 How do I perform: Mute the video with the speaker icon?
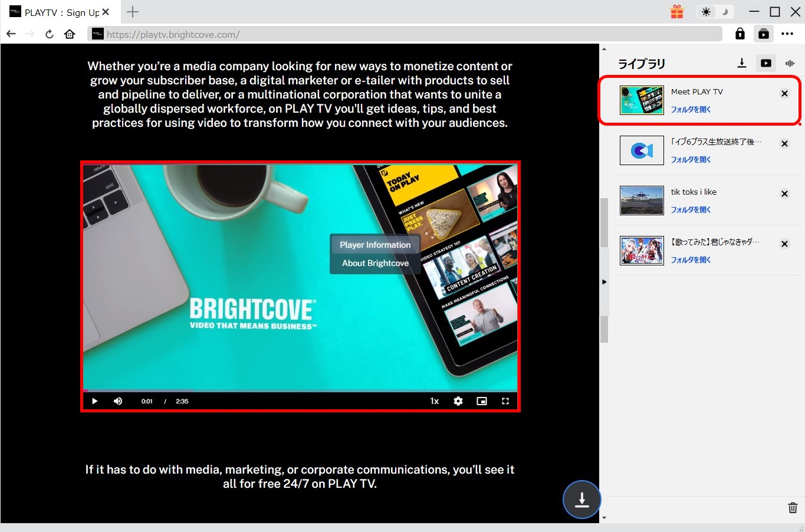118,401
